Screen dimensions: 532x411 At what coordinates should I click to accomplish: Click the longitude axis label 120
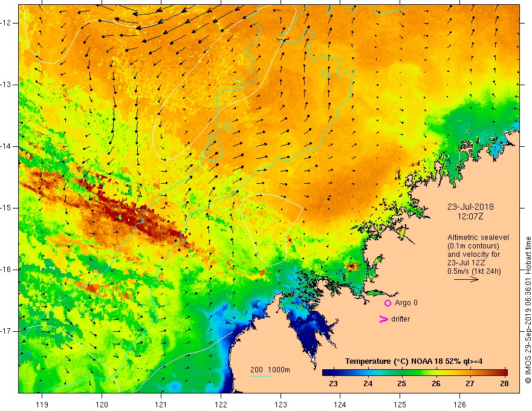[x=102, y=404]
